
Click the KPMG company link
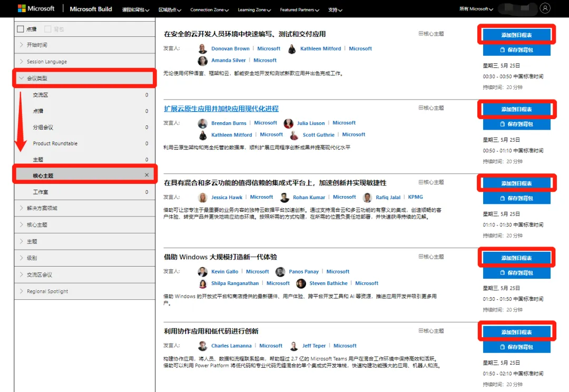coord(415,197)
